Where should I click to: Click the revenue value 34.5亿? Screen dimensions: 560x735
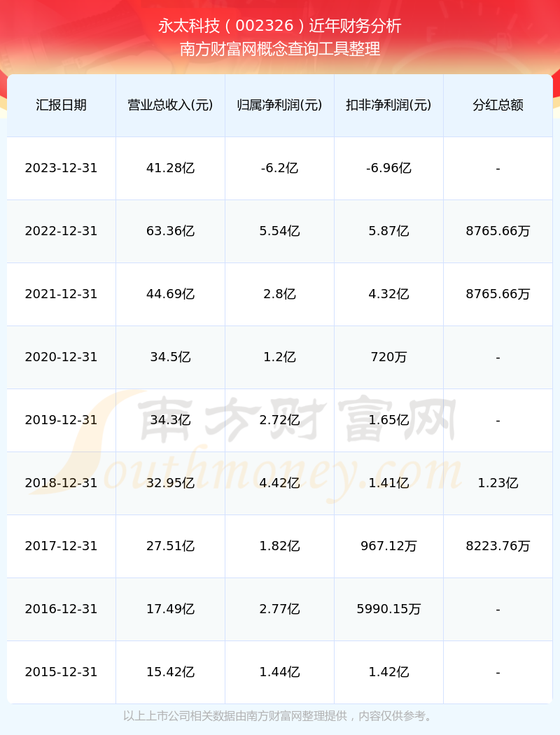(171, 357)
